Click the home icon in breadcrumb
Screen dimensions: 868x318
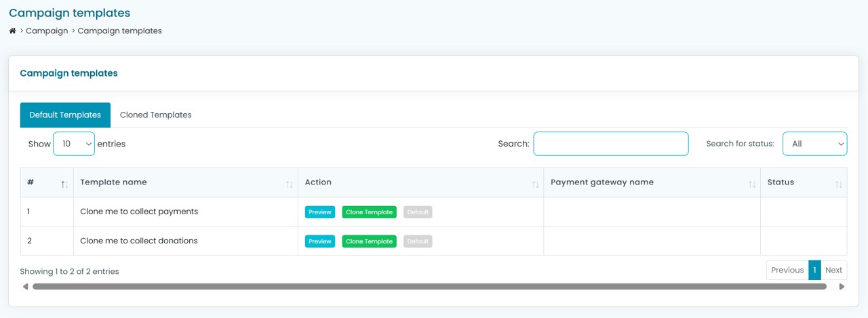[12, 31]
